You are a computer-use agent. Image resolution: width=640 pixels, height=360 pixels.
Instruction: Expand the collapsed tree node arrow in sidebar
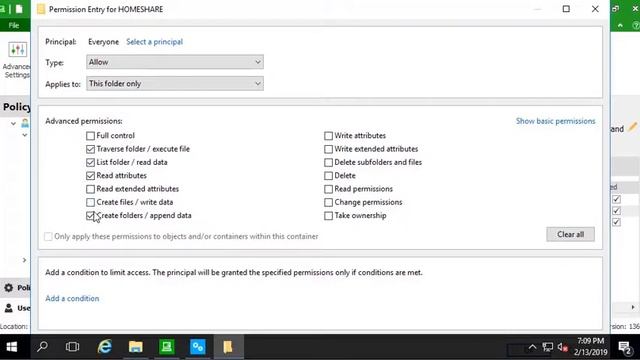(x=24, y=260)
